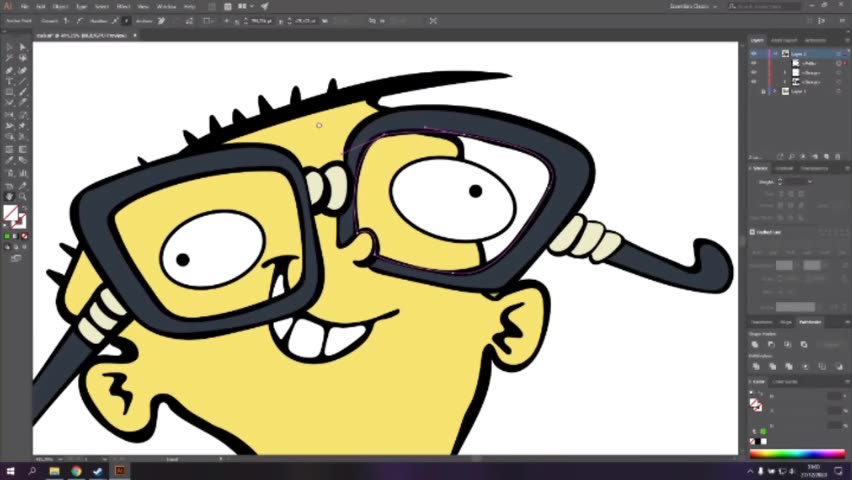This screenshot has width=852, height=480.
Task: Click Minus Front in Pathfinder
Action: (x=771, y=344)
